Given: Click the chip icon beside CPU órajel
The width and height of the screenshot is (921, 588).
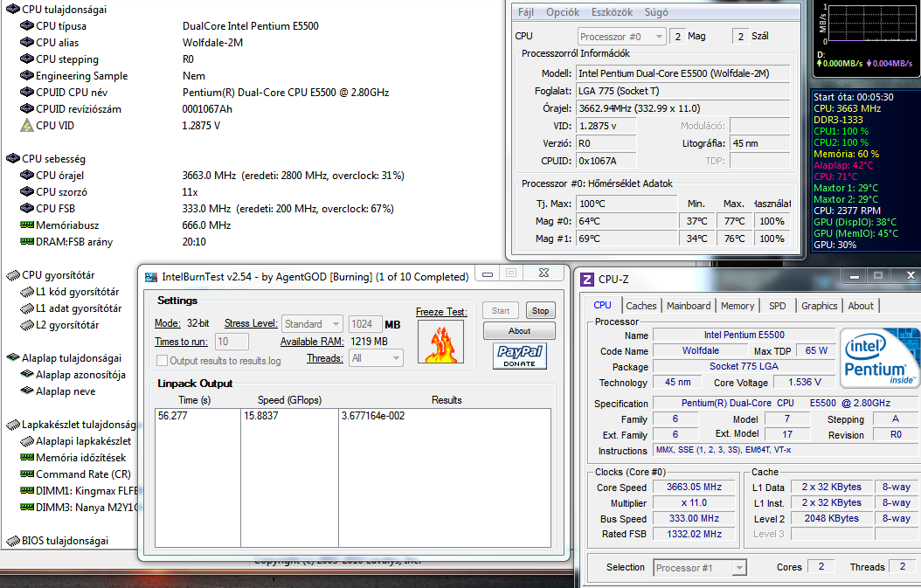Looking at the screenshot, I should point(27,175).
